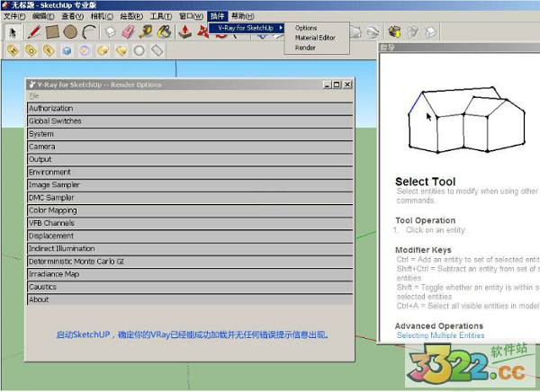
Task: Open the 工具(T) menu
Action: pos(161,16)
